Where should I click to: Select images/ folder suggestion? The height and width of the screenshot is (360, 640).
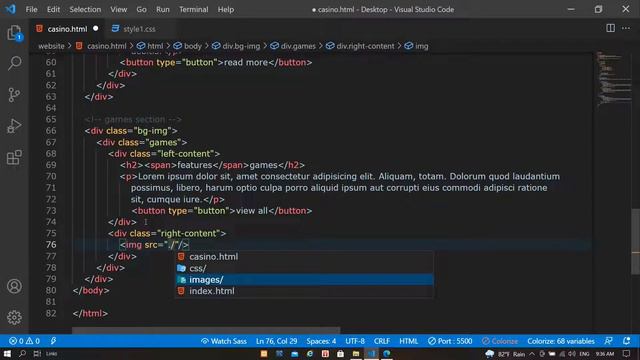coord(304,280)
